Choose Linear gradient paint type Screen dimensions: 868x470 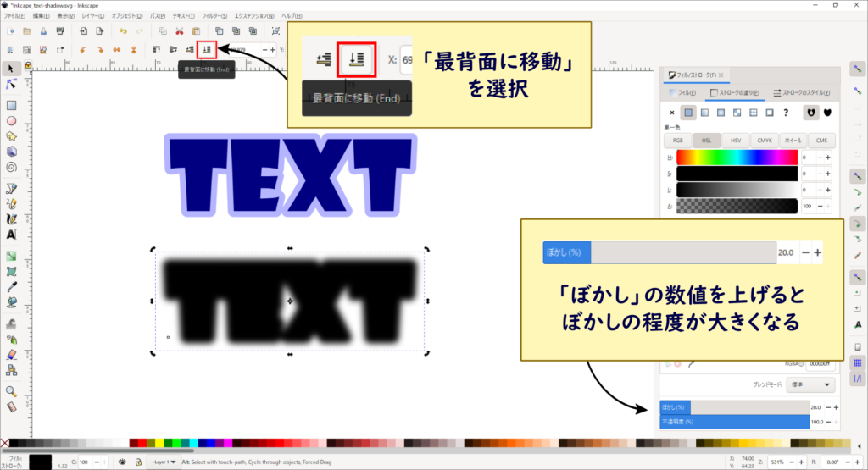point(704,113)
